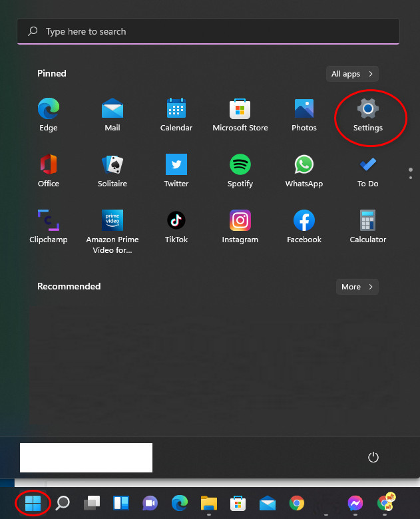Open the Edge icon on the taskbar
This screenshot has width=420, height=519.
180,503
